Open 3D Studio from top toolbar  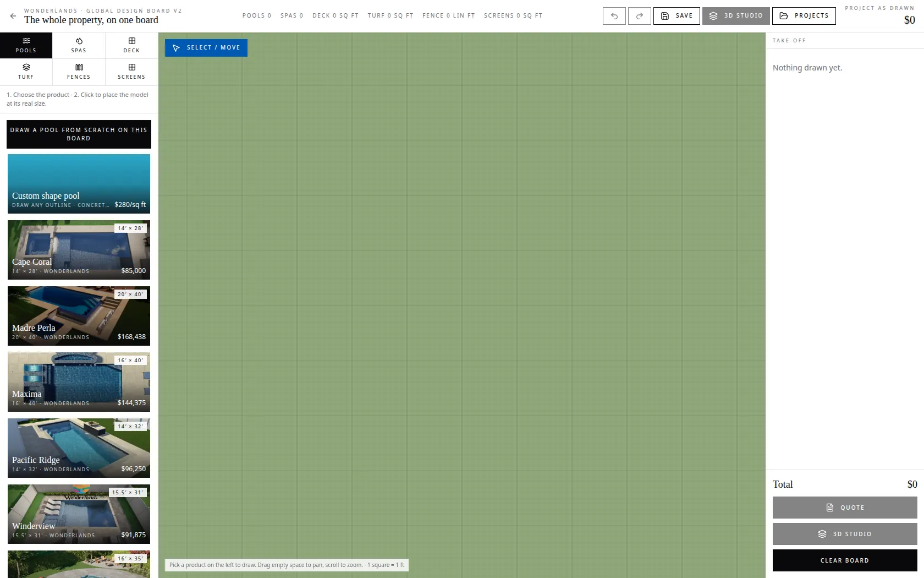[x=736, y=16]
